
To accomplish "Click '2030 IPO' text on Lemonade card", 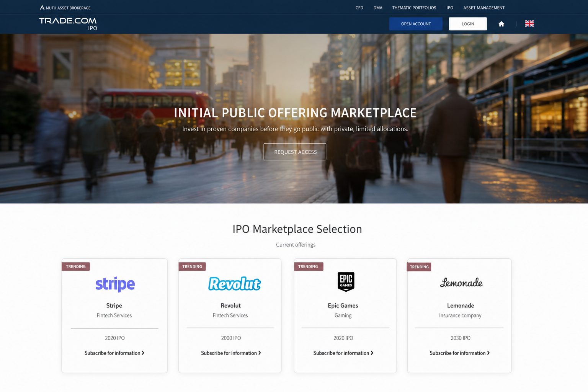I will pyautogui.click(x=461, y=338).
